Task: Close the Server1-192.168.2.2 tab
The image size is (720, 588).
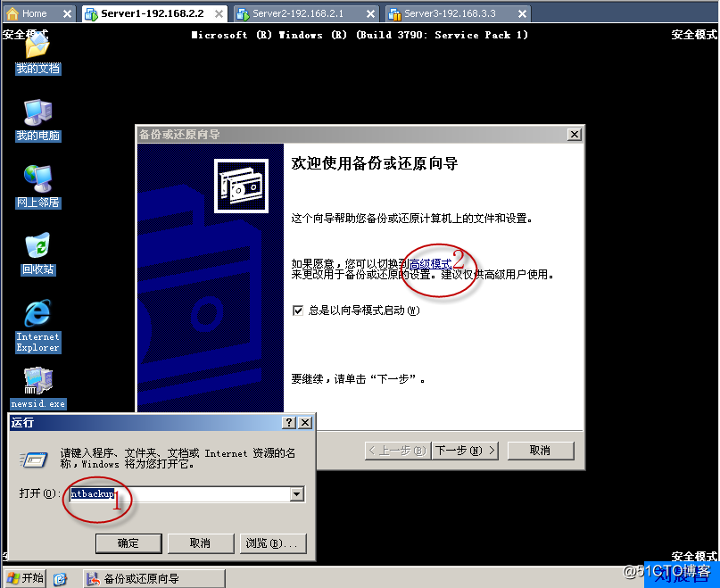Action: click(x=219, y=13)
